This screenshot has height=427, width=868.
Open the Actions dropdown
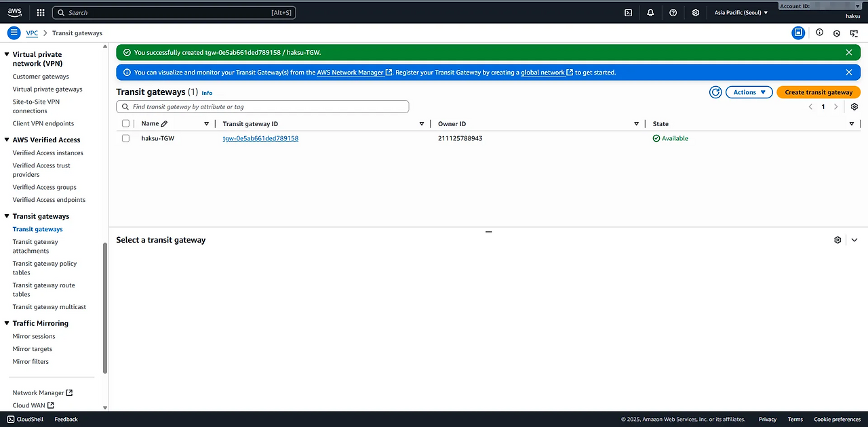749,92
